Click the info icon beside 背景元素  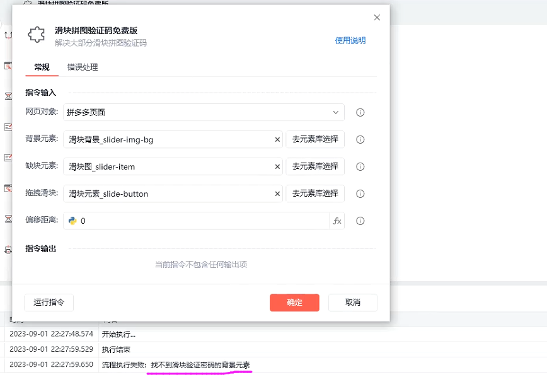(360, 140)
